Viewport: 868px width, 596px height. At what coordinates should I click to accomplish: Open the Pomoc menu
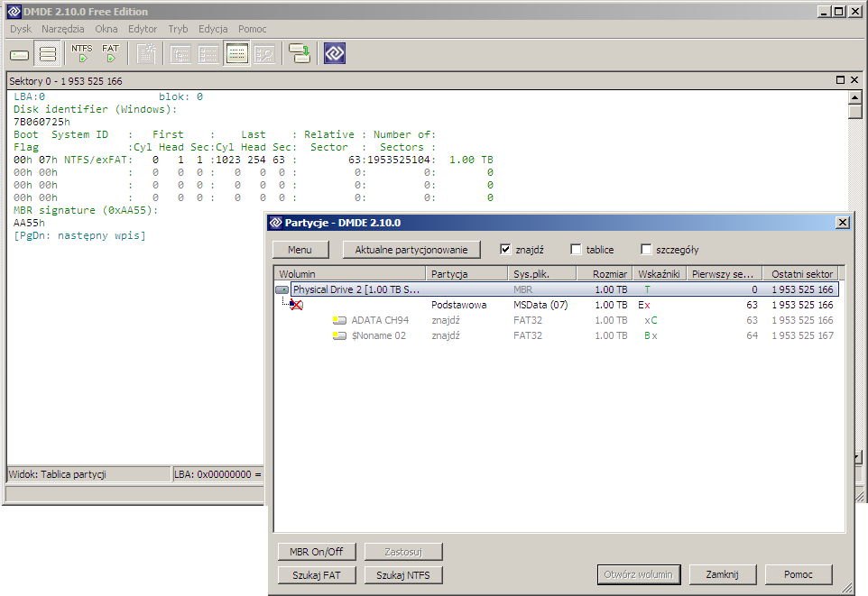point(252,29)
